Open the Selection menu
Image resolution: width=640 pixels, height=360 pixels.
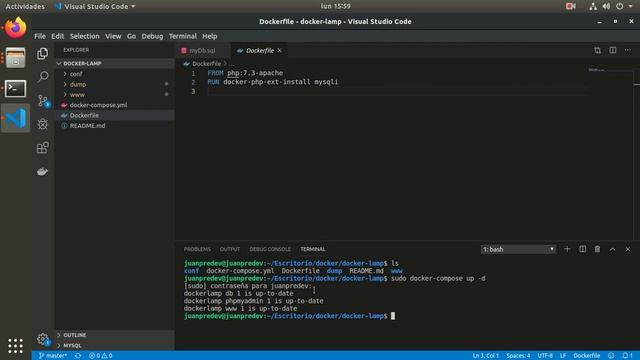[x=84, y=36]
